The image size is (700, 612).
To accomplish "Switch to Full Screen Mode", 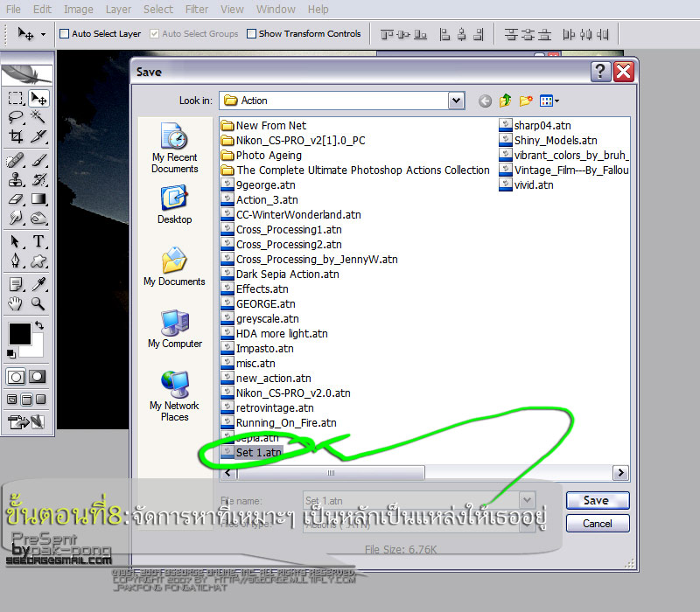I will coord(41,400).
